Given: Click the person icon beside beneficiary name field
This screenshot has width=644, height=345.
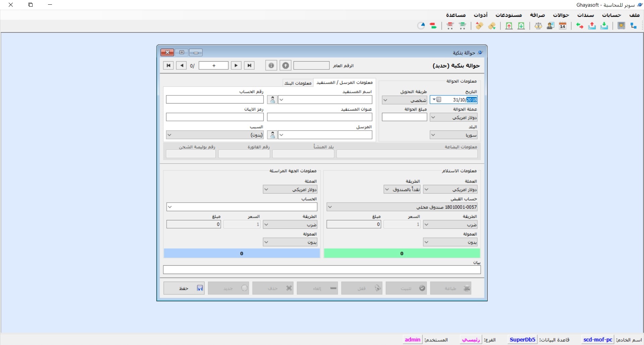Looking at the screenshot, I should (x=272, y=100).
